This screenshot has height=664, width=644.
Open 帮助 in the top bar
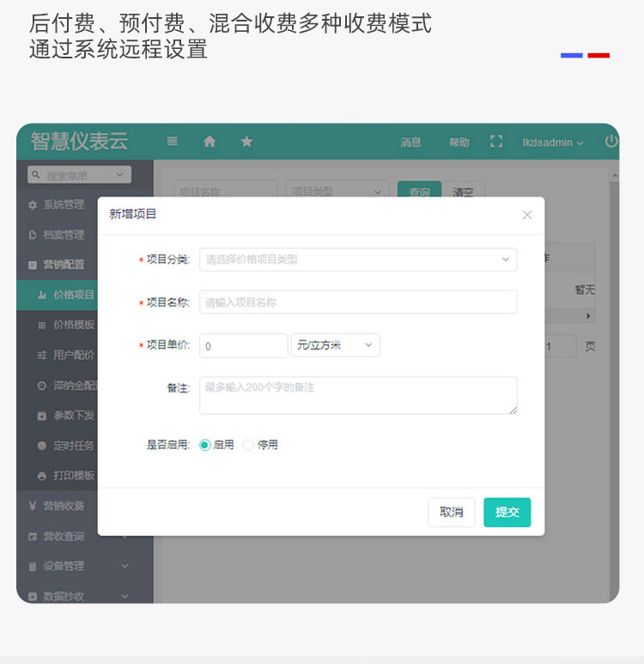click(x=459, y=143)
